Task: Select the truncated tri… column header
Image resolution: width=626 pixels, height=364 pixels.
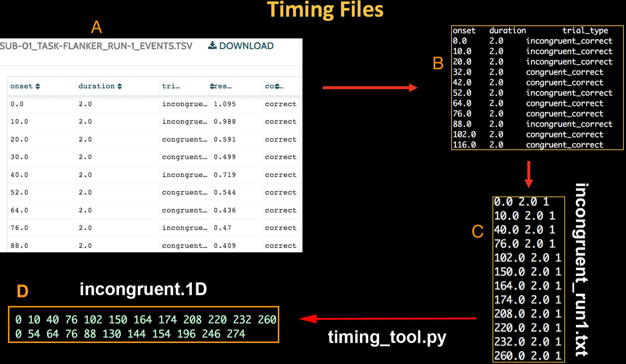Action: [x=171, y=86]
